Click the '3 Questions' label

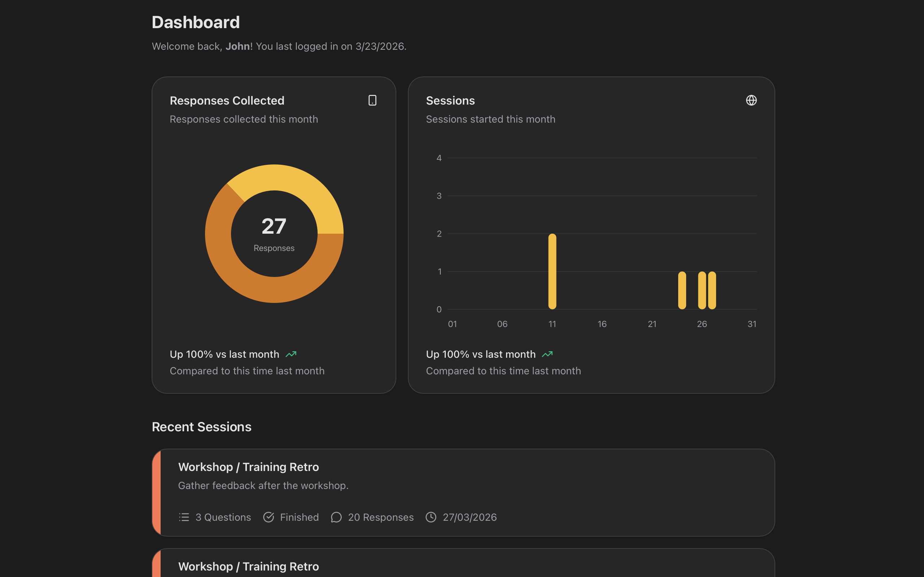click(x=223, y=517)
